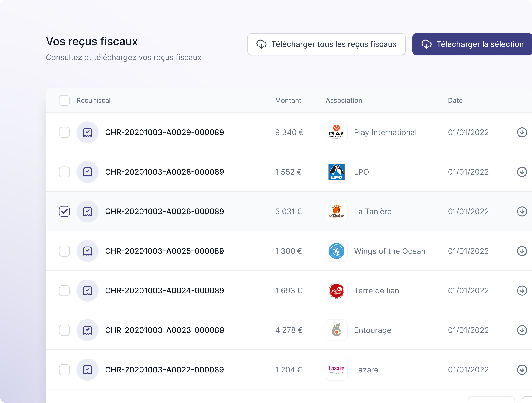Click download arrow on LPO row
Image resolution: width=532 pixels, height=403 pixels.
tap(522, 172)
